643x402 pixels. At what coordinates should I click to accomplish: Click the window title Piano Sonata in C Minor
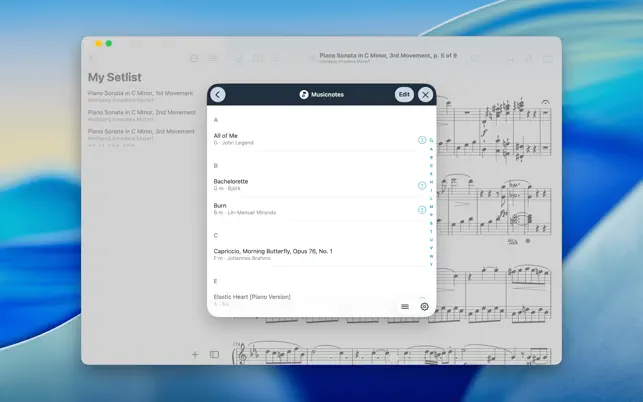pos(388,55)
